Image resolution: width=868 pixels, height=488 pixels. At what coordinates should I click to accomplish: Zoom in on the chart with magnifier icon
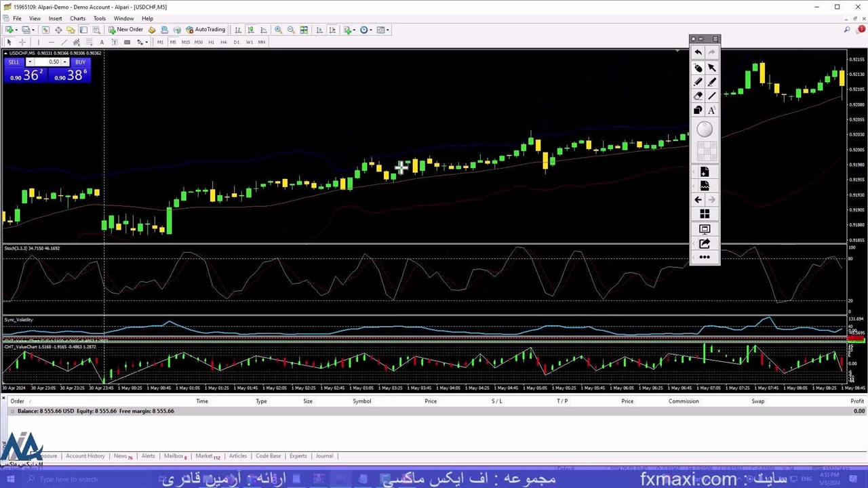pyautogui.click(x=278, y=30)
